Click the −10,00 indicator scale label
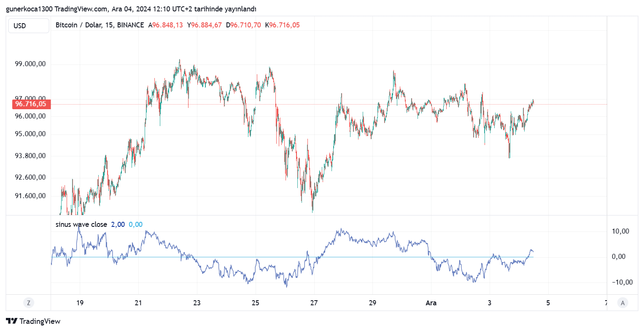The image size is (644, 331). 622,282
